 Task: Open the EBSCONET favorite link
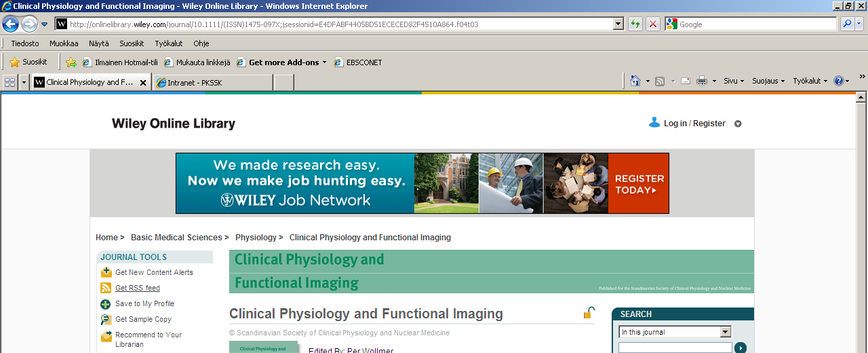coord(358,62)
